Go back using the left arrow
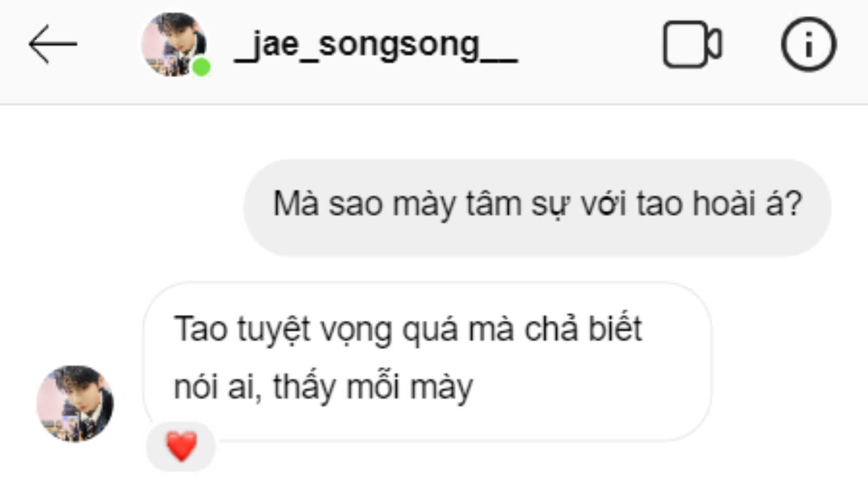The width and height of the screenshot is (868, 489). (52, 44)
